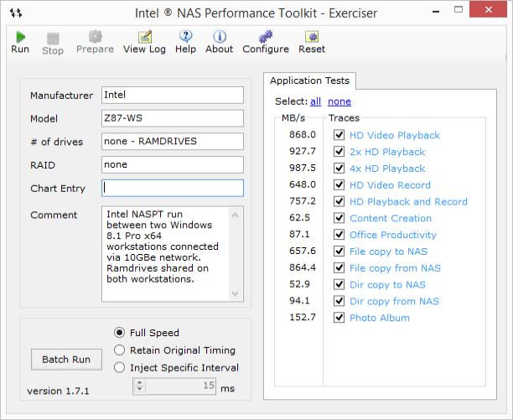This screenshot has width=513, height=420.
Task: Uncheck the Office Productivity checkbox
Action: 339,235
